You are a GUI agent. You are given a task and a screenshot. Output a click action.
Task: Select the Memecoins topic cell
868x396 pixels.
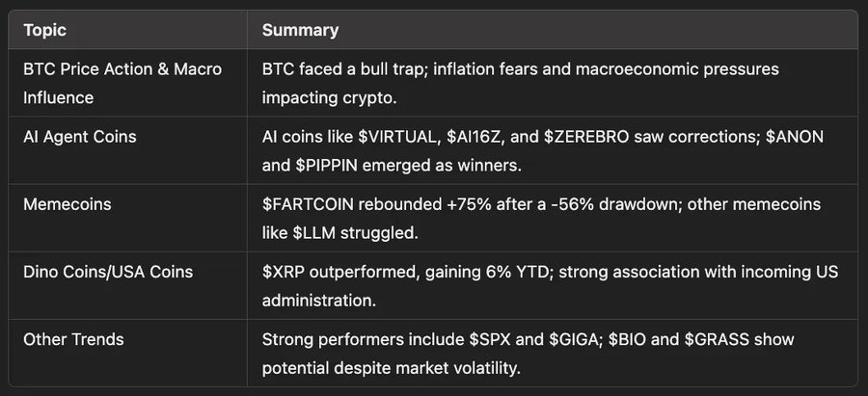click(x=66, y=204)
